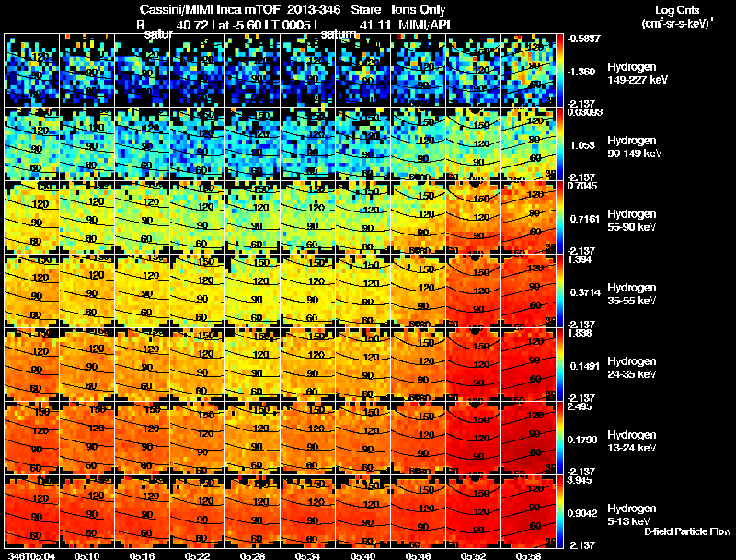Viewport: 736px width, 560px height.
Task: Select the 05:04 panel in 149-227 keV row
Action: [31, 71]
